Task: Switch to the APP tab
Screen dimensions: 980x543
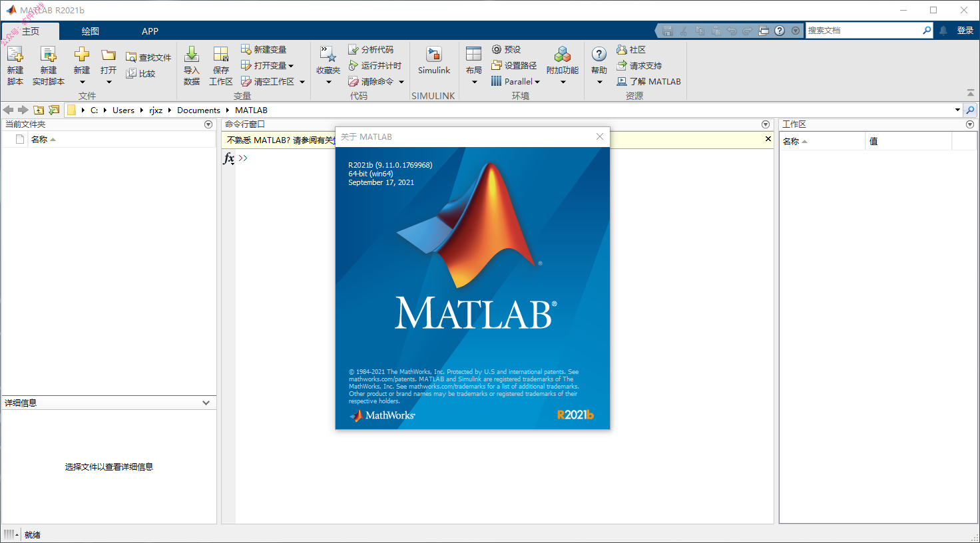Action: pos(150,31)
